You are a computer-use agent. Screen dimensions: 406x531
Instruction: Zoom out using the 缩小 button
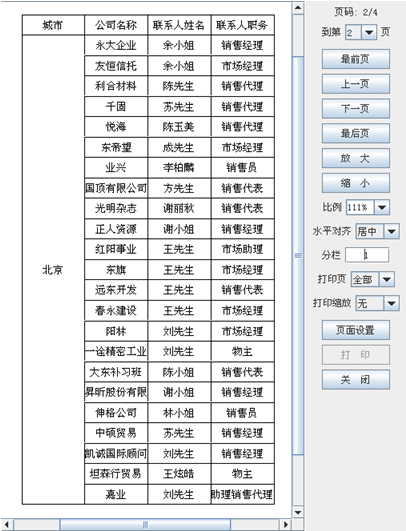point(356,183)
